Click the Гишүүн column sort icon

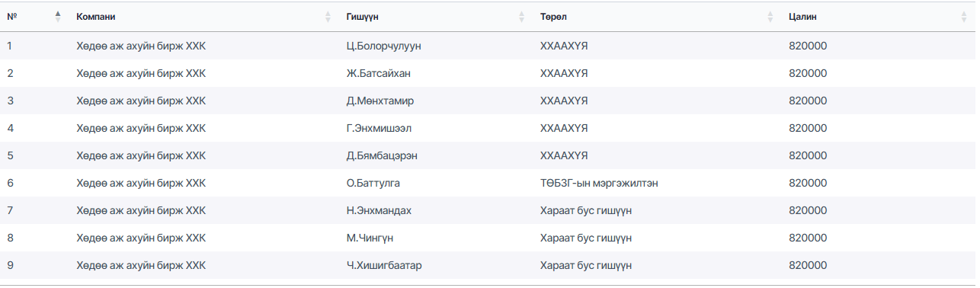(522, 16)
